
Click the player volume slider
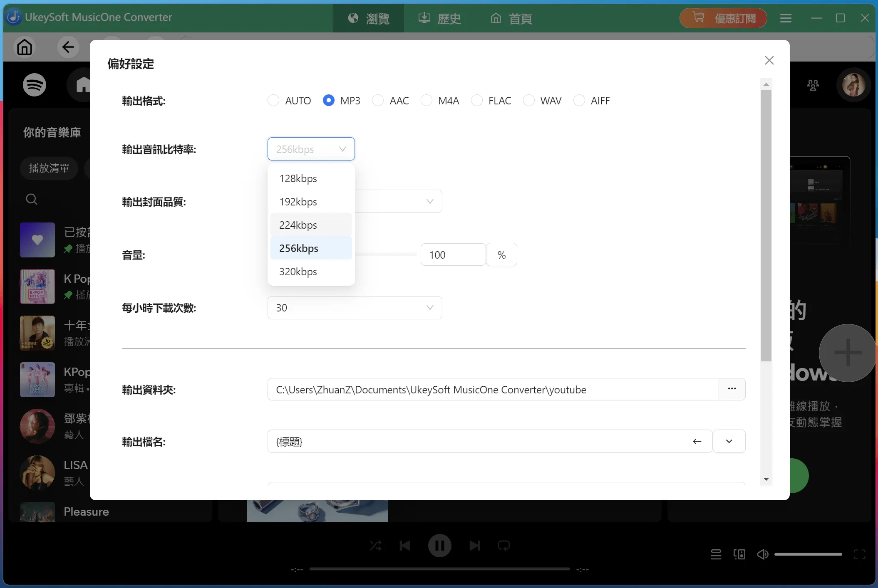(x=808, y=554)
